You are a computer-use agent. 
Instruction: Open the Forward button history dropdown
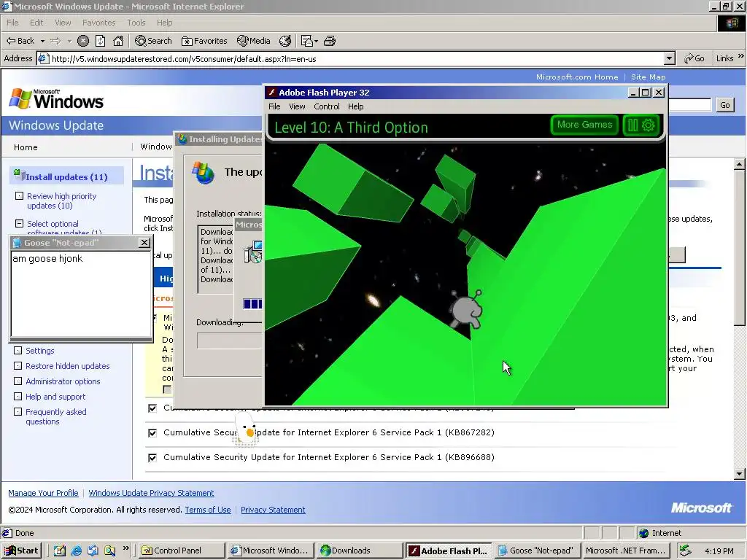(69, 41)
